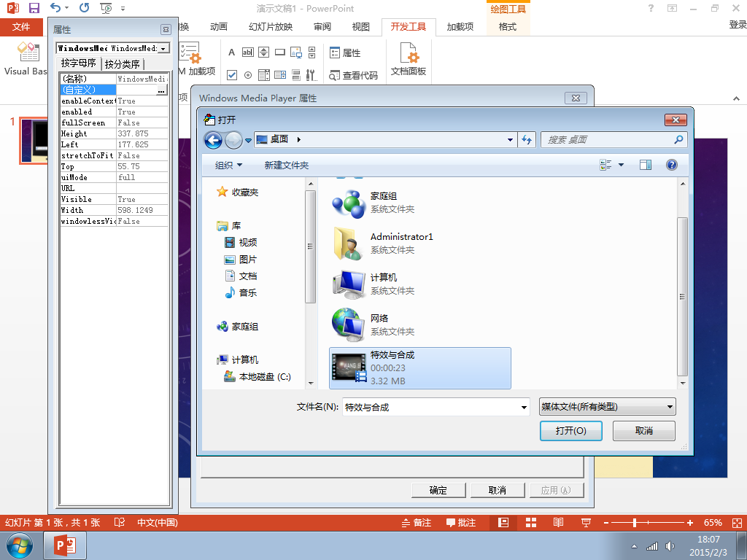Select the Spin Button control icon
Image resolution: width=747 pixels, height=560 pixels.
coord(264,52)
